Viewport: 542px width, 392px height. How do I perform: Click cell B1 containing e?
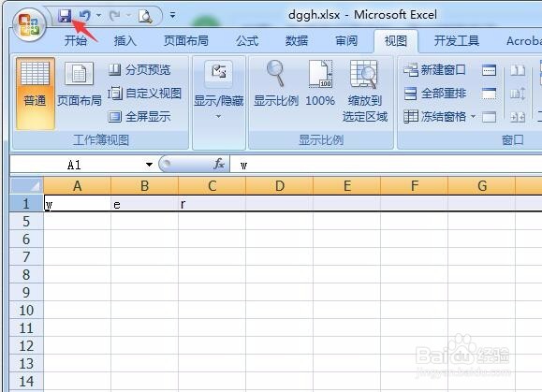pos(145,203)
